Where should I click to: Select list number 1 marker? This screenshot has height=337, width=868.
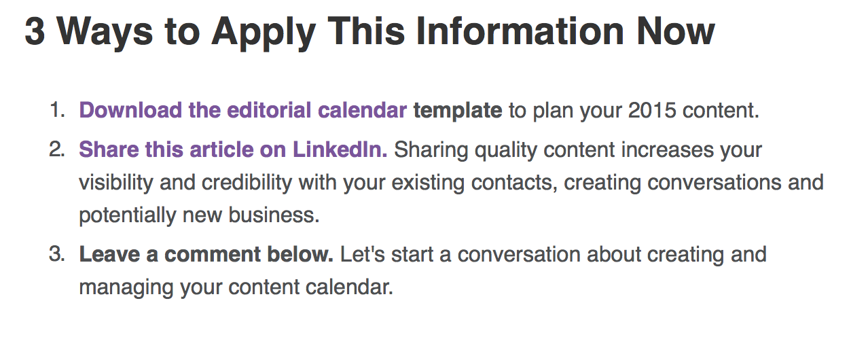tap(57, 110)
